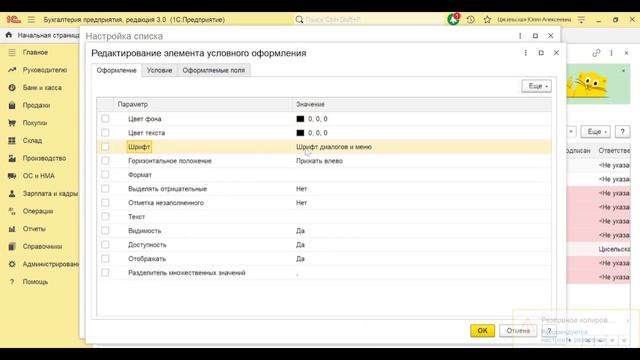Switch to the Условие tab

[x=160, y=70]
